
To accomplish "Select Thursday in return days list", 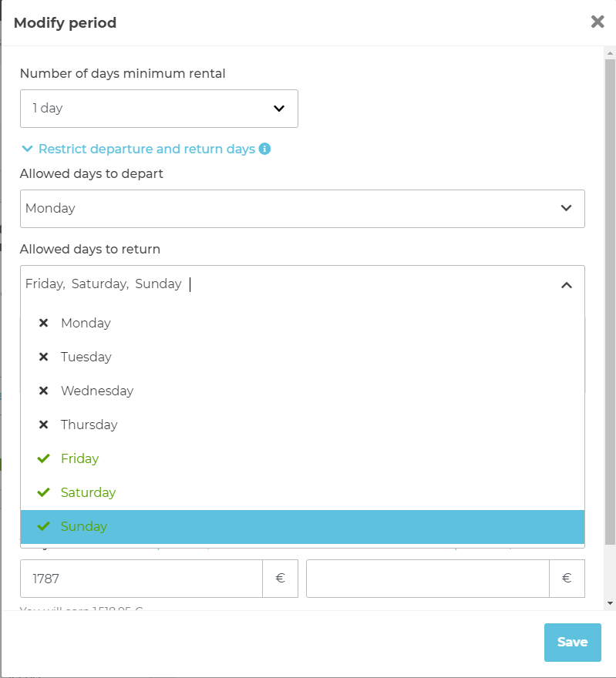I will pyautogui.click(x=302, y=425).
